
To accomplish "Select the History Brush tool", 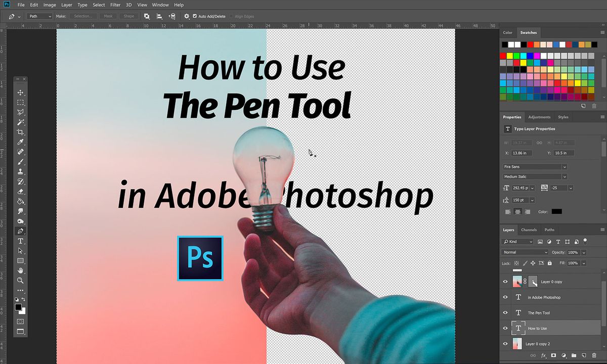I will click(x=21, y=181).
